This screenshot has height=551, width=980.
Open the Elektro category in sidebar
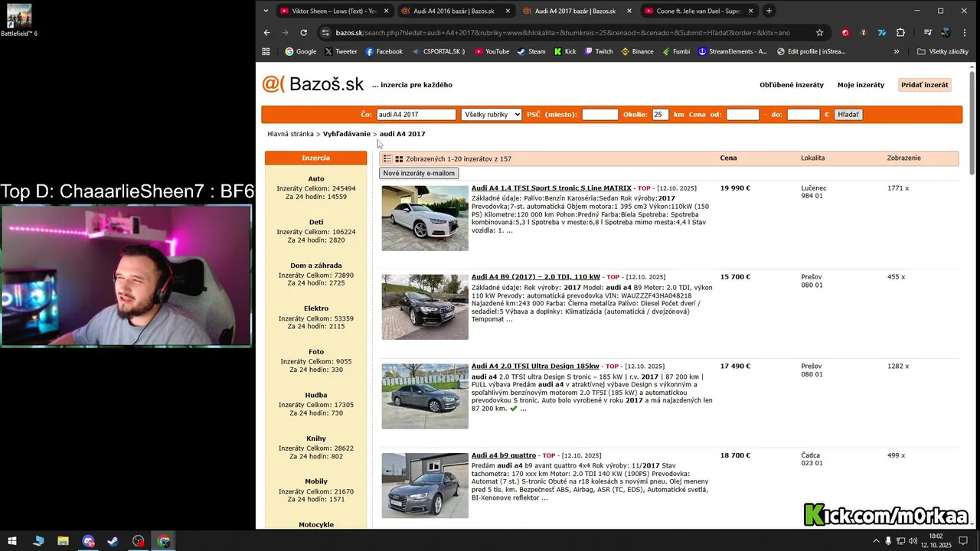316,308
